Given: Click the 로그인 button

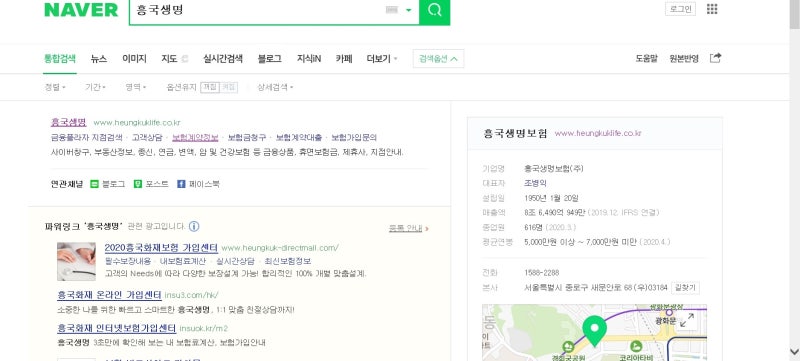Looking at the screenshot, I should (x=680, y=9).
